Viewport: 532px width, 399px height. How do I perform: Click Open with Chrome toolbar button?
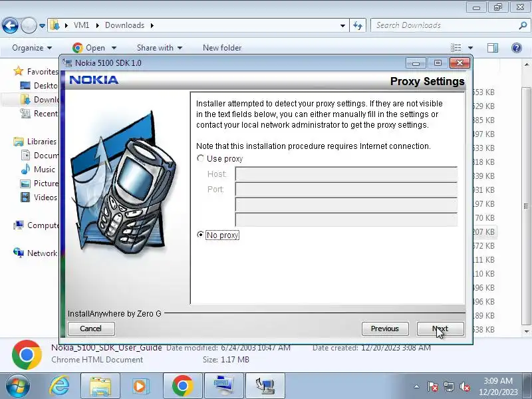click(88, 48)
